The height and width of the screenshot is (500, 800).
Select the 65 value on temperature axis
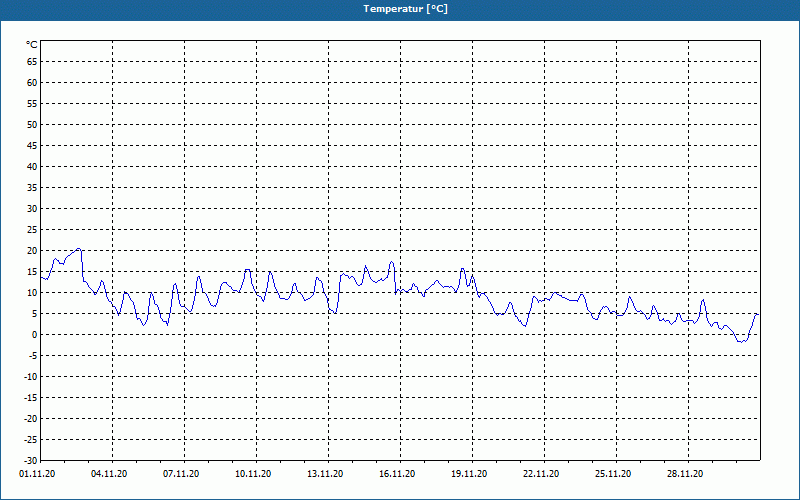(32, 61)
